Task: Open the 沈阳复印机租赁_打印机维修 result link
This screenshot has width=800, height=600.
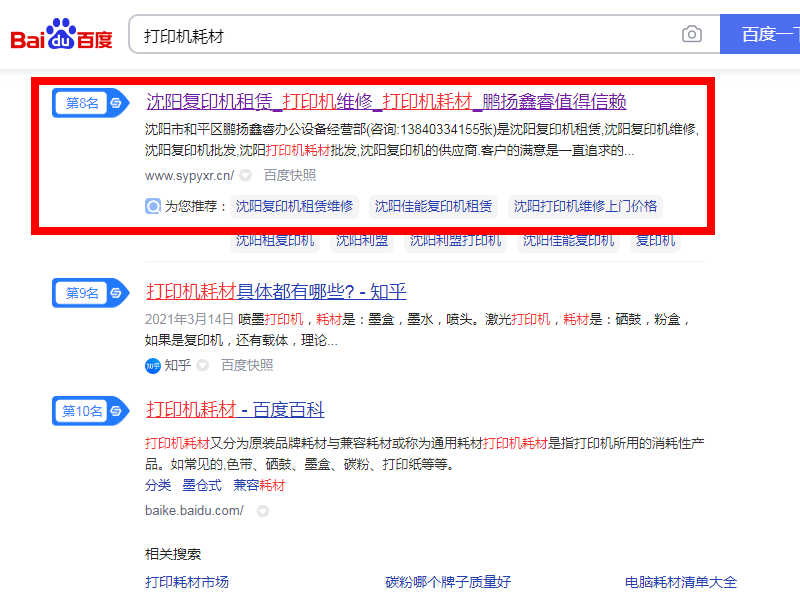Action: point(390,102)
